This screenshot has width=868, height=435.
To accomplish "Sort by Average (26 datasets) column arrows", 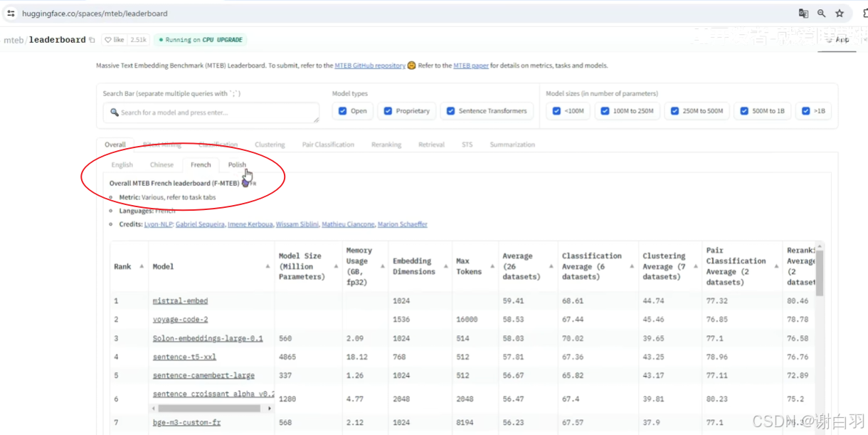I will (x=551, y=266).
